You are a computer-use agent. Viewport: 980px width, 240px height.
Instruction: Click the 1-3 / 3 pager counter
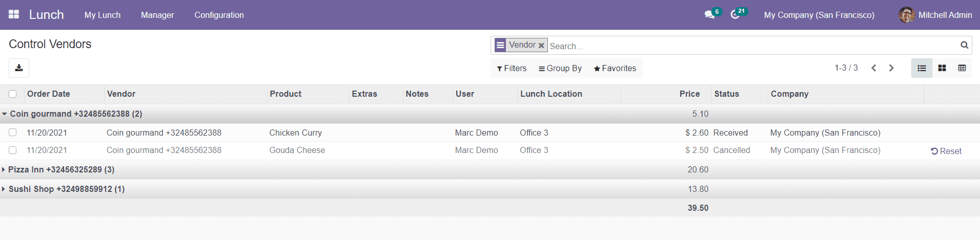pos(846,68)
